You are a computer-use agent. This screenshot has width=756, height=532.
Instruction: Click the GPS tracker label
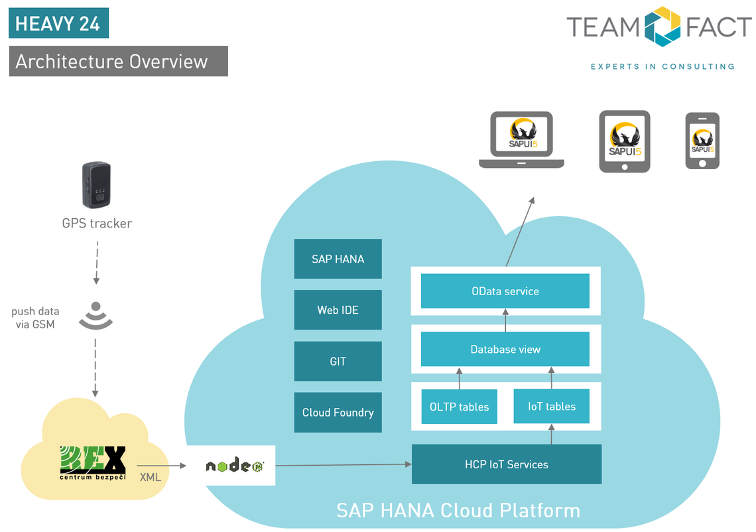point(97,224)
